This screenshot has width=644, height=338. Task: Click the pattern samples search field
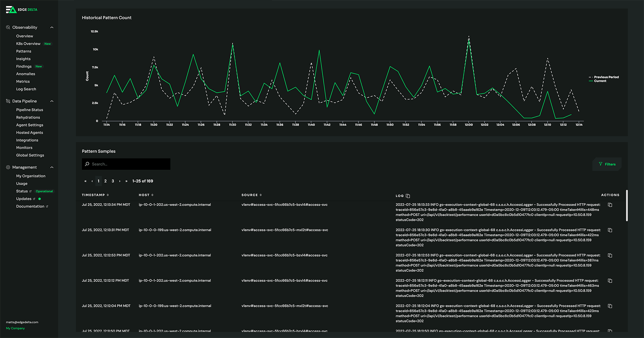[x=126, y=164]
